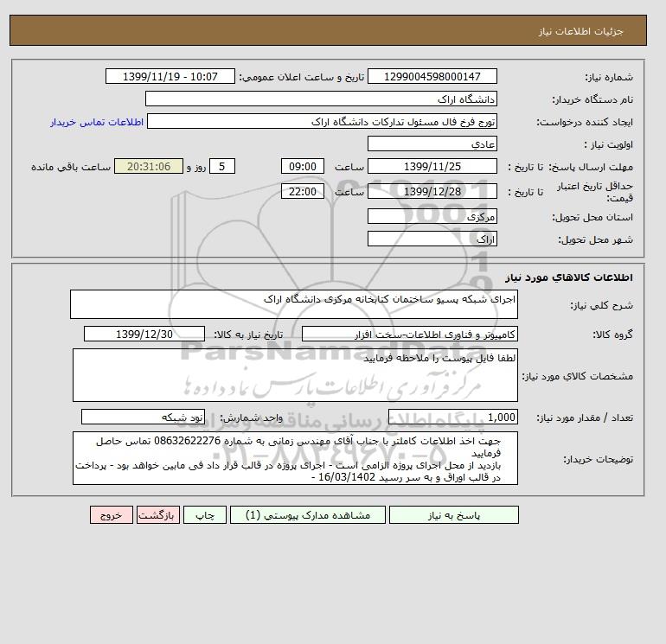Screen dimensions: 666x644
Task: Open اطلاعات تماس خریدار link
Action: click(97, 122)
